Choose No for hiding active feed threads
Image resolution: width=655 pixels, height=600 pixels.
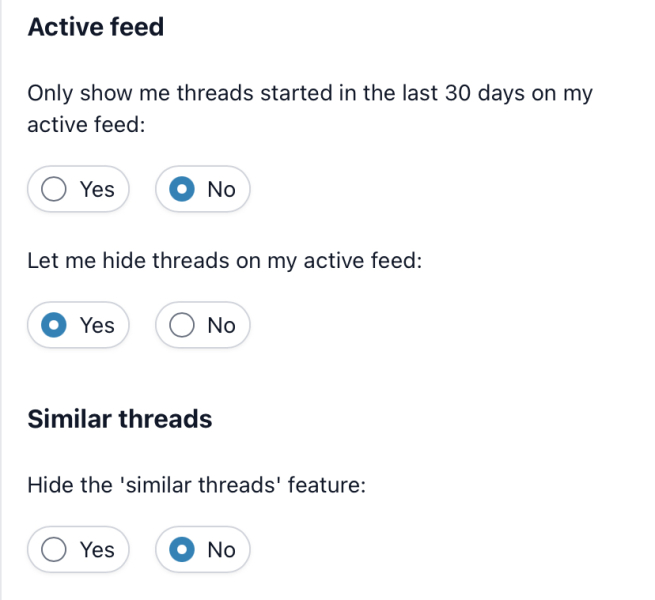pos(202,325)
